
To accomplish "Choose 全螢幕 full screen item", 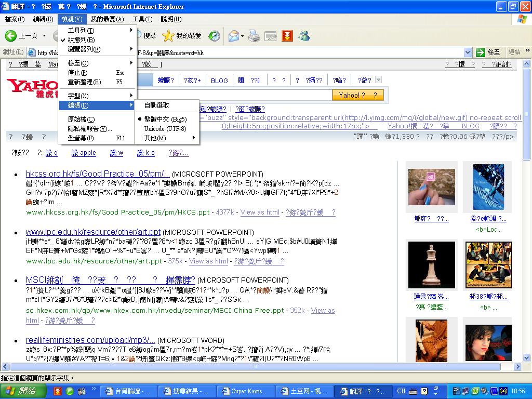I will click(x=97, y=138).
